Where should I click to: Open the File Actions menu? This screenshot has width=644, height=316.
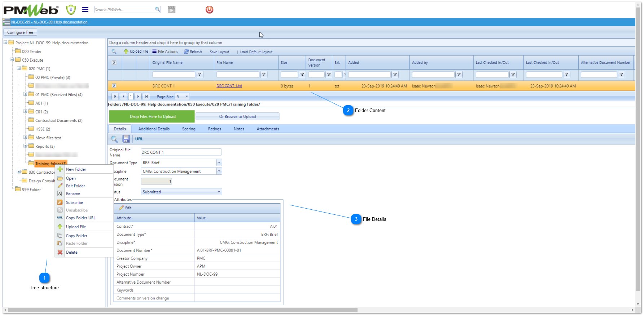tap(165, 52)
